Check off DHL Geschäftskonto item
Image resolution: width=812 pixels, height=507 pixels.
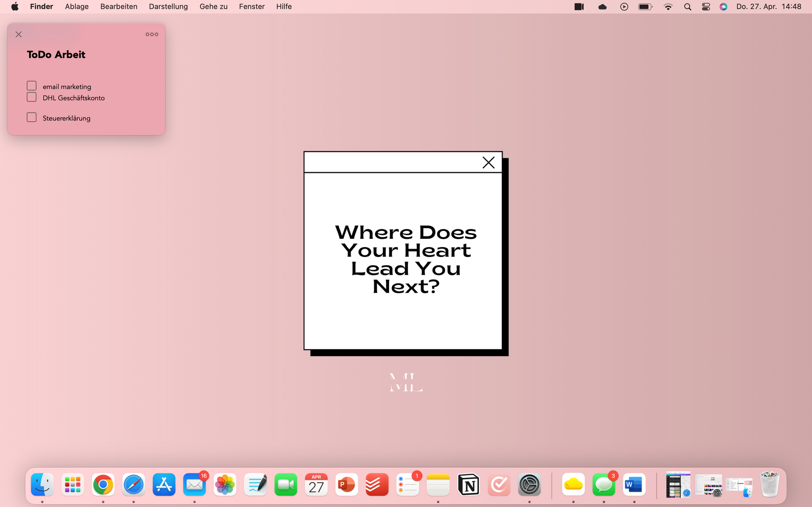[32, 97]
